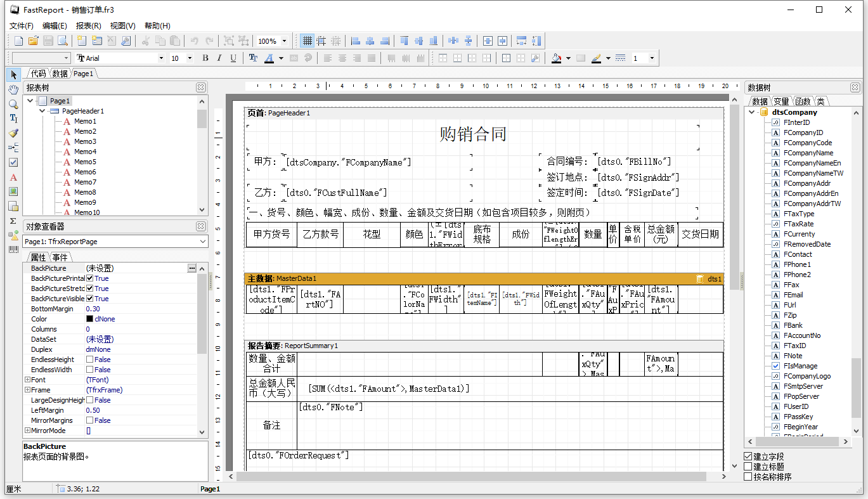Pick the zoom magnifier tool

(x=13, y=104)
